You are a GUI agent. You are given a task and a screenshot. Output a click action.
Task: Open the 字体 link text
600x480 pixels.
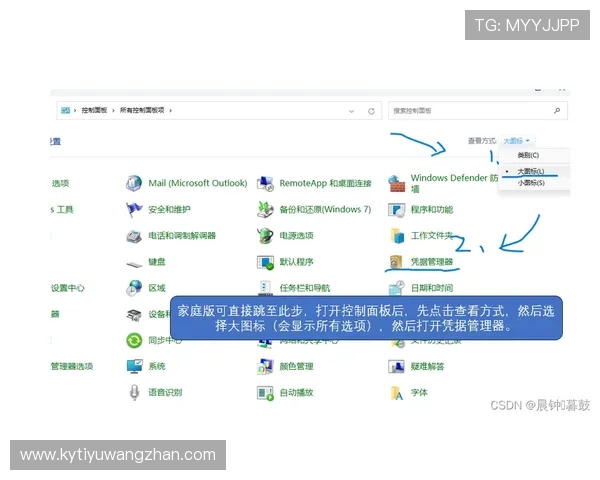click(x=419, y=392)
